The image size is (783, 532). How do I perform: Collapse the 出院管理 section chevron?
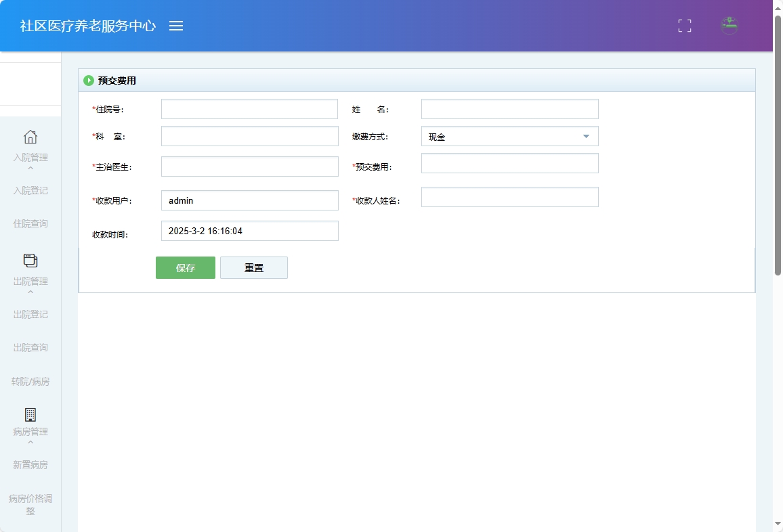[30, 291]
